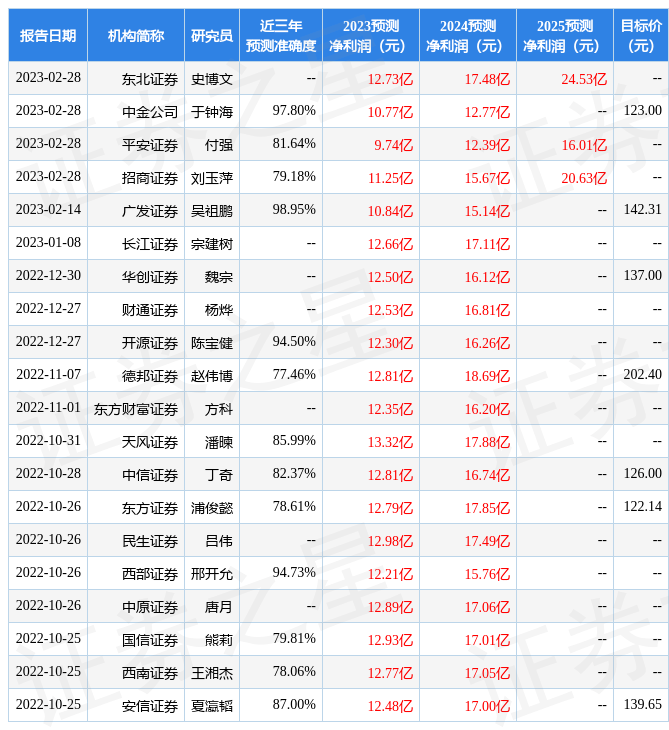Click researcher name 宗建树

212,244
